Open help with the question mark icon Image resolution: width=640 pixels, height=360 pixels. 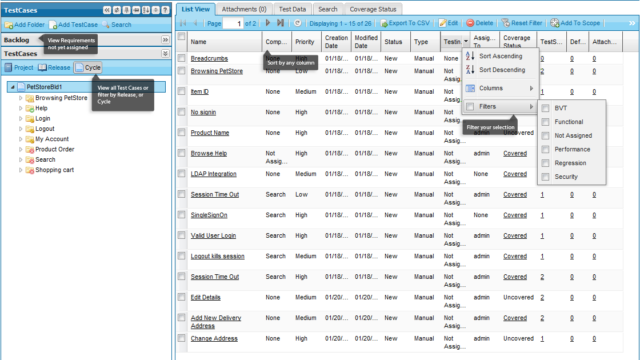[165, 10]
